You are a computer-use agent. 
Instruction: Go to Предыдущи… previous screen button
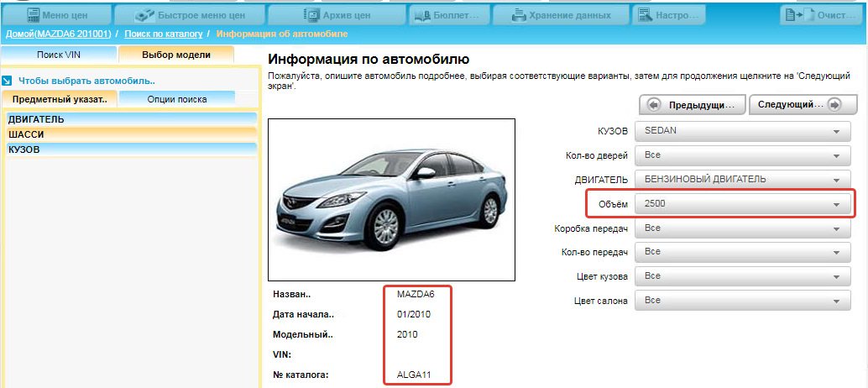coord(692,105)
